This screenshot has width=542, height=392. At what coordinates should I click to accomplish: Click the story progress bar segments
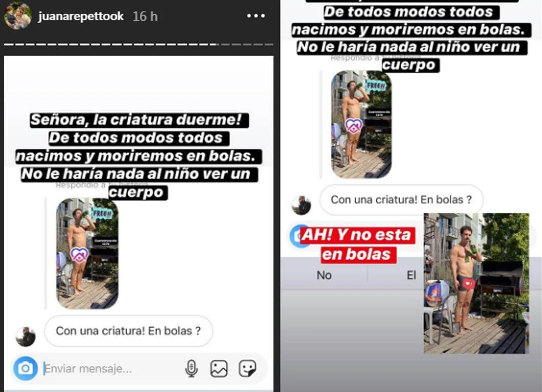click(x=138, y=44)
